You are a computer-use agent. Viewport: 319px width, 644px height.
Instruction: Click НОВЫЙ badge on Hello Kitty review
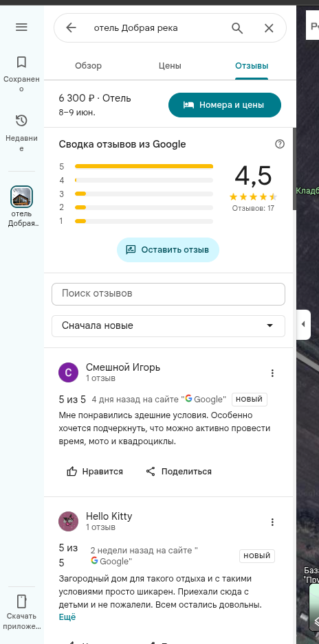click(257, 555)
